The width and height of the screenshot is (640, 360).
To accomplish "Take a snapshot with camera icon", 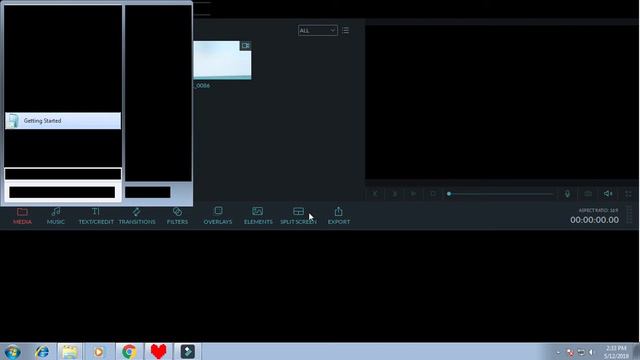I will (x=588, y=194).
